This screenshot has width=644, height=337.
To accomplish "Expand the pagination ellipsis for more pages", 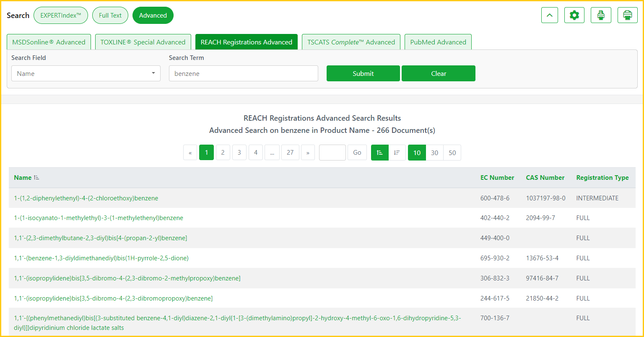I will point(272,153).
